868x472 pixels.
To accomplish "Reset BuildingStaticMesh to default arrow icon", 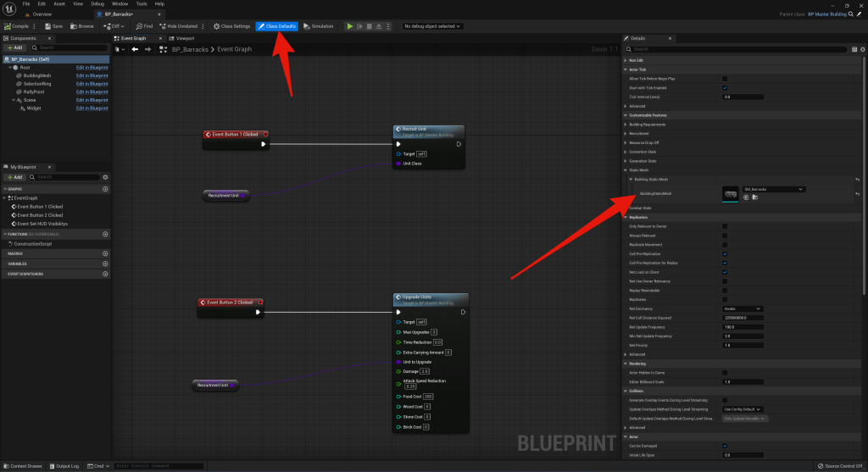I will (857, 194).
